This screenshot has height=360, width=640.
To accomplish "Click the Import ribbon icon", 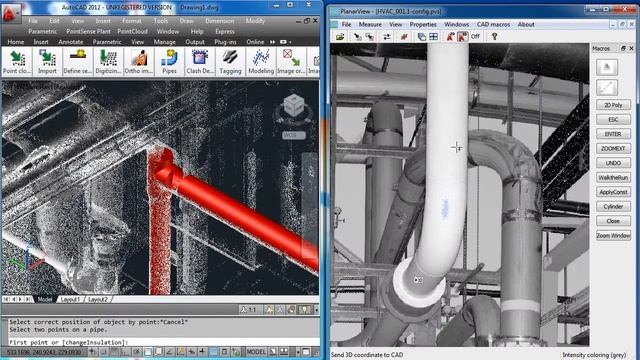I will click(47, 62).
